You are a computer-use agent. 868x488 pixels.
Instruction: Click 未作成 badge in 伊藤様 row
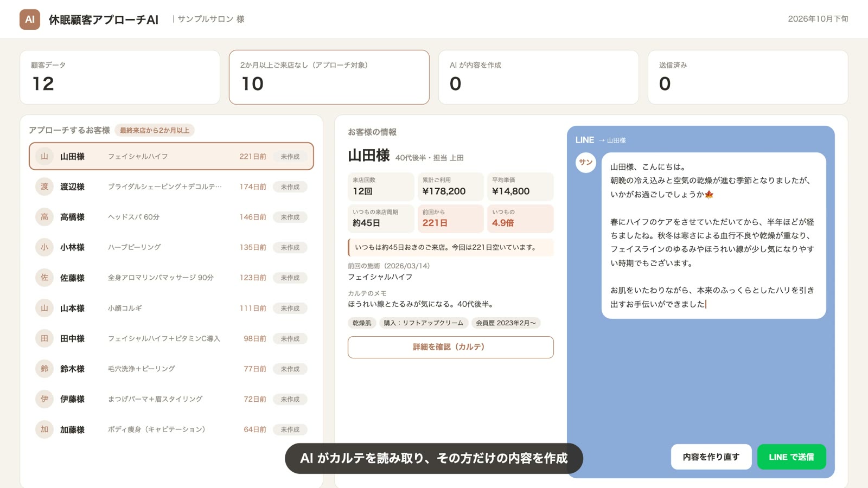click(290, 399)
